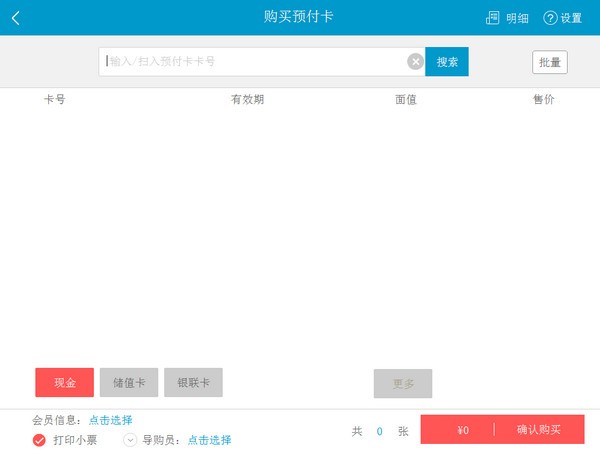Image resolution: width=600 pixels, height=450 pixels.
Task: Toggle the 打印小票 print receipt checkbox
Action: pyautogui.click(x=39, y=440)
